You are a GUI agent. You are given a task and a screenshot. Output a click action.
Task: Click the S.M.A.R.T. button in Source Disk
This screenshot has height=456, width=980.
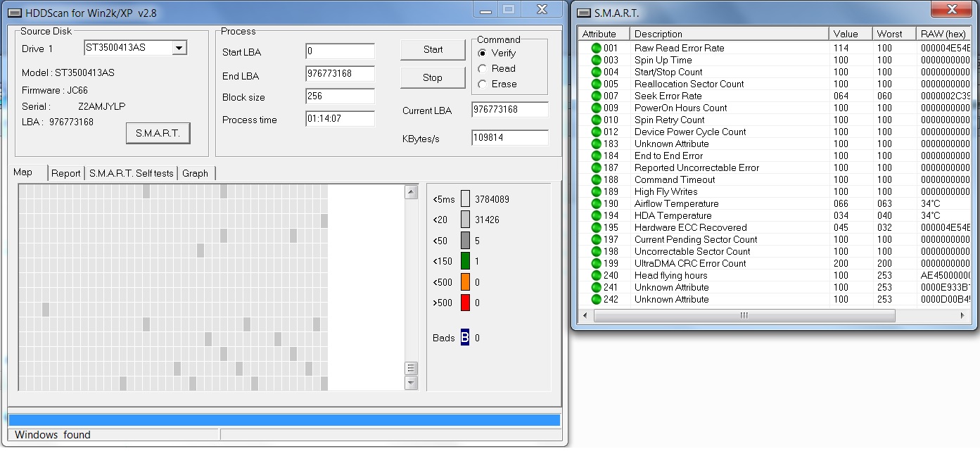click(158, 133)
